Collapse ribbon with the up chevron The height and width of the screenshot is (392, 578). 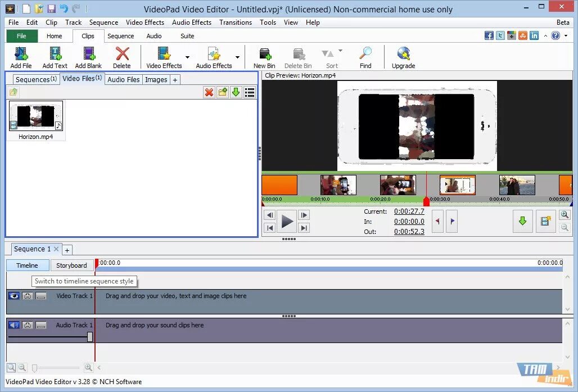(545, 36)
